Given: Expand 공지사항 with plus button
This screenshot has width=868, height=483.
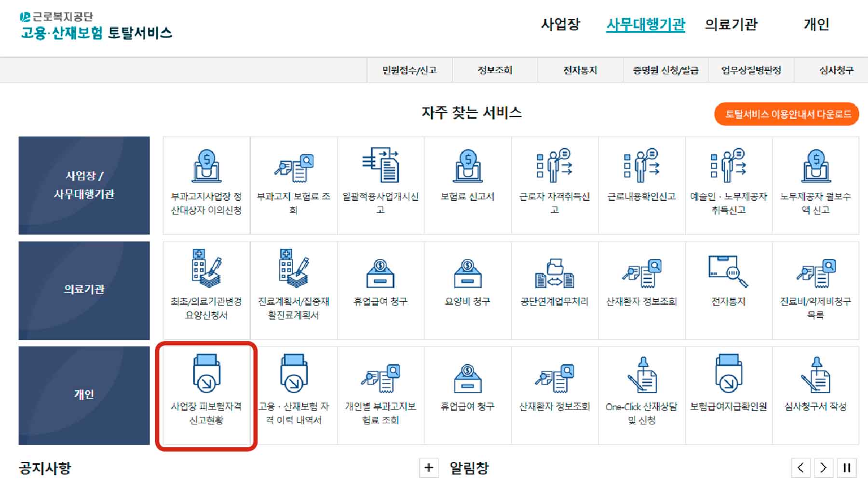Looking at the screenshot, I should (x=429, y=468).
